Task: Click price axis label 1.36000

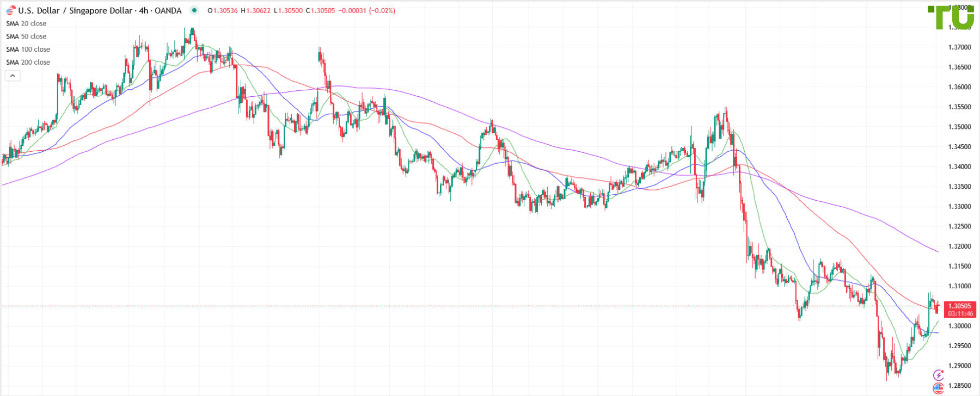Action: click(x=960, y=87)
